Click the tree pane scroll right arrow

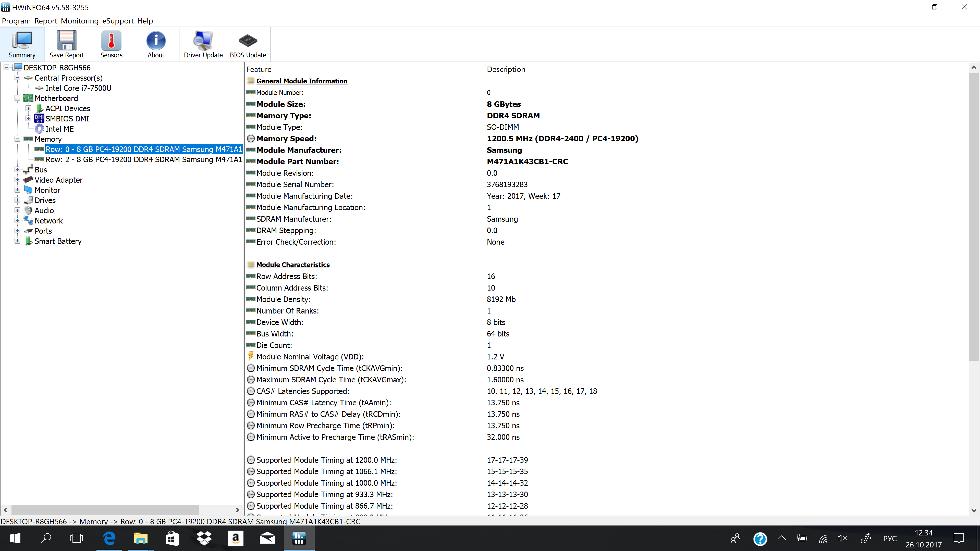237,510
